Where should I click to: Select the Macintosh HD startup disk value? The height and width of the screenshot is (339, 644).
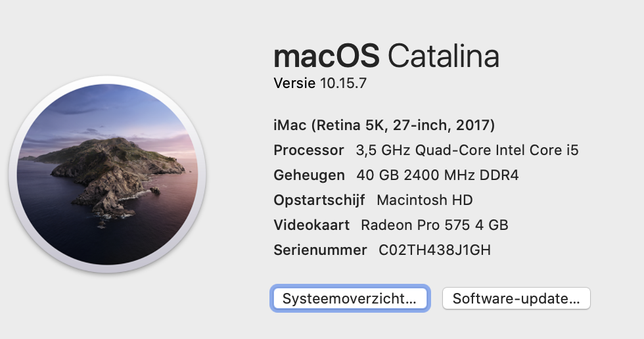click(x=425, y=200)
